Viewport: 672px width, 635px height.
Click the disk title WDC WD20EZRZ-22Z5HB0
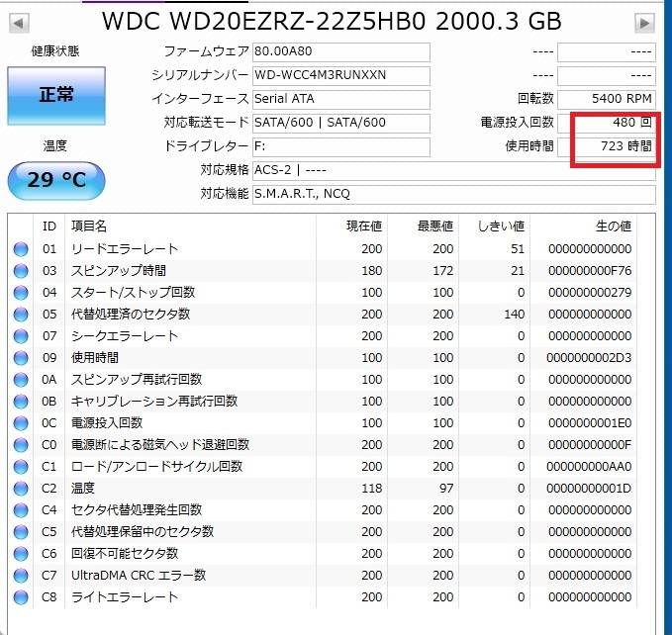click(x=263, y=21)
